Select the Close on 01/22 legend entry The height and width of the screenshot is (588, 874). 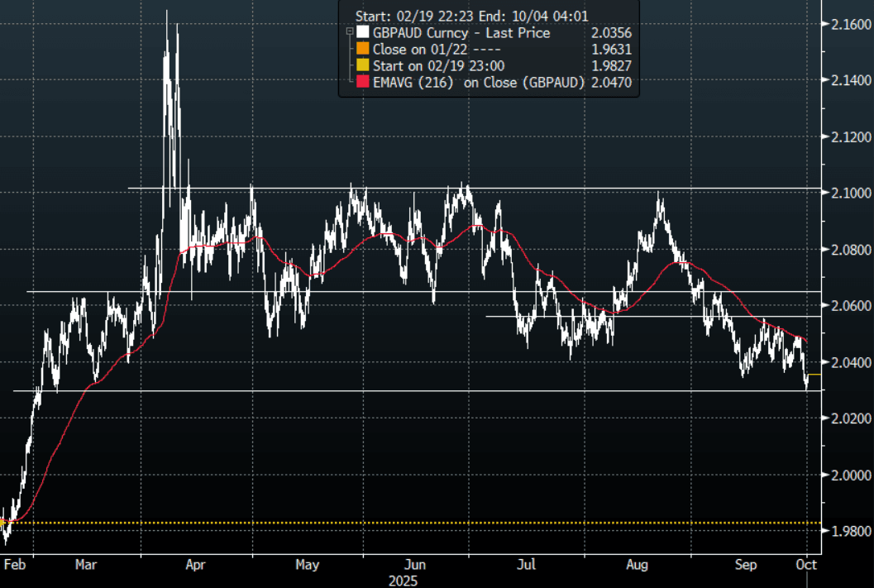point(418,49)
